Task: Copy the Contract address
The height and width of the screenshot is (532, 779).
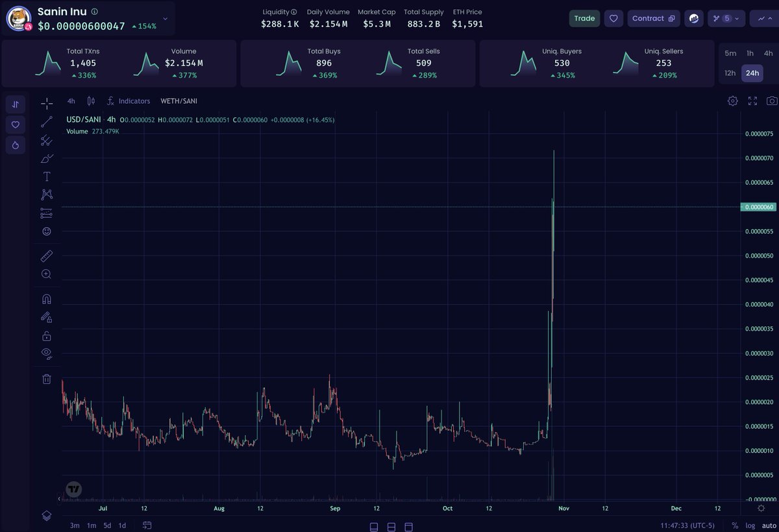Action: (x=654, y=18)
